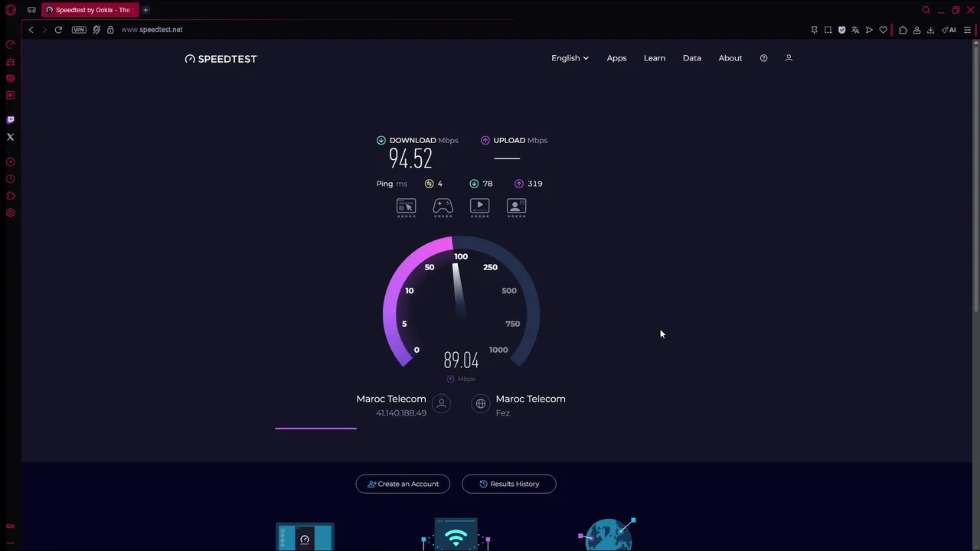Click the www.speedtest.net address field

(x=152, y=30)
